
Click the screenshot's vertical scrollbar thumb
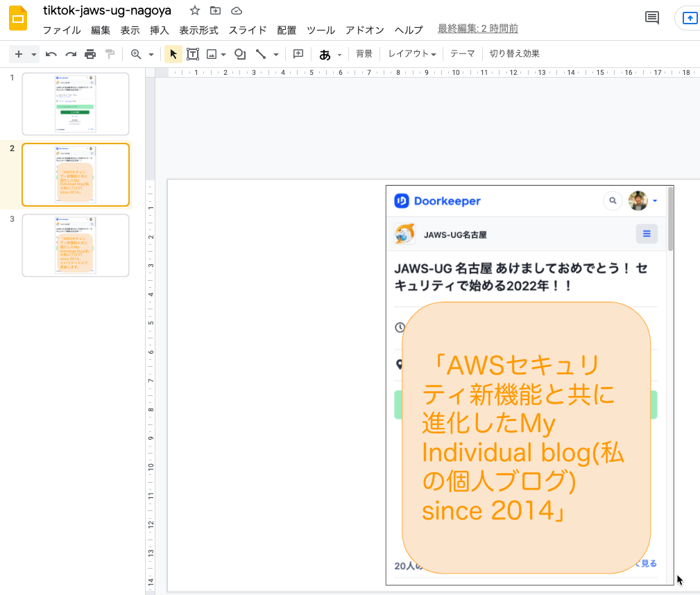[670, 219]
